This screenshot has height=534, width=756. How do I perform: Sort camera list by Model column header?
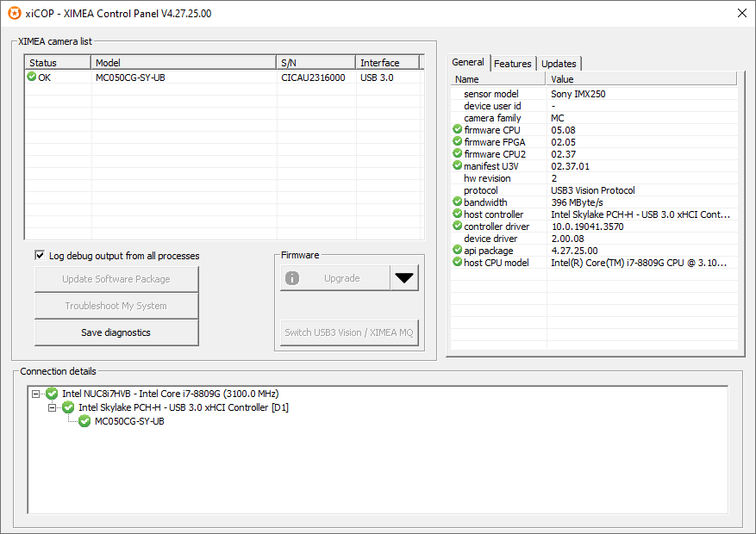pyautogui.click(x=184, y=63)
